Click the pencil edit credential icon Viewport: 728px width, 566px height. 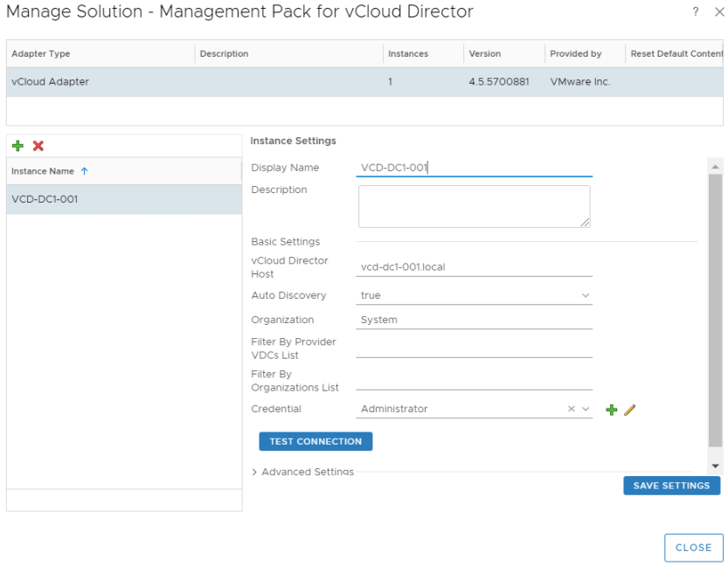[x=629, y=410]
